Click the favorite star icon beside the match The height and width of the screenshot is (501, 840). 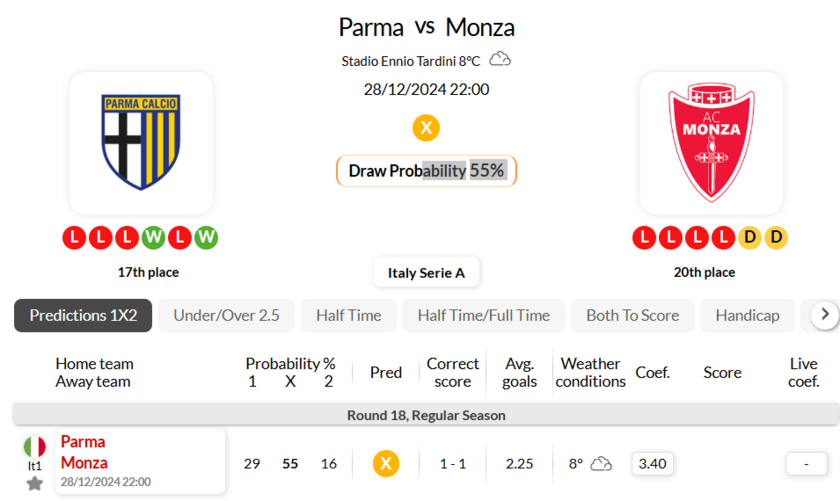click(35, 484)
